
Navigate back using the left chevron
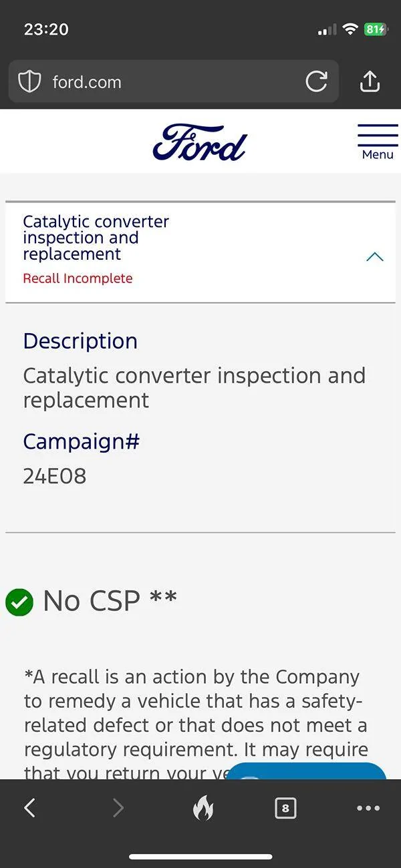(x=29, y=808)
